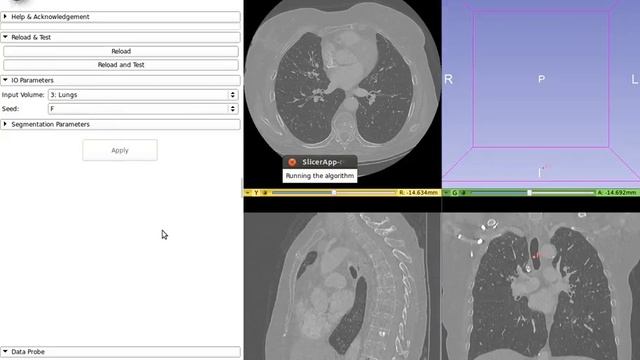Click the Reload and Test button
This screenshot has width=640, height=360.
(x=121, y=64)
